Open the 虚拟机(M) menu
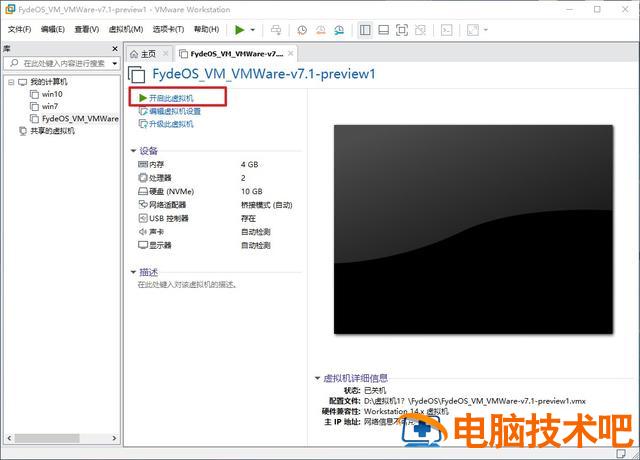 click(x=125, y=30)
